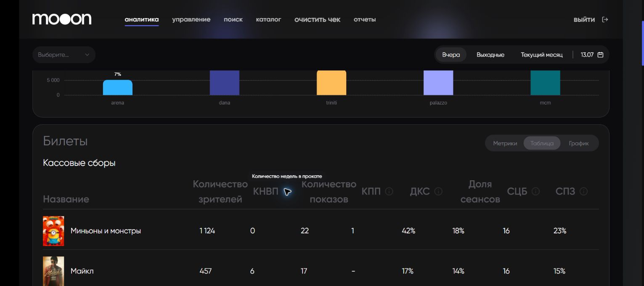Click the info icon next to СЦБ
The height and width of the screenshot is (286, 644).
(x=535, y=191)
